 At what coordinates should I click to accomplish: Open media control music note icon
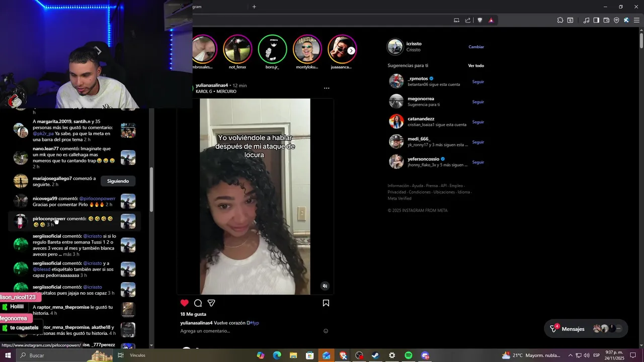[586, 20]
